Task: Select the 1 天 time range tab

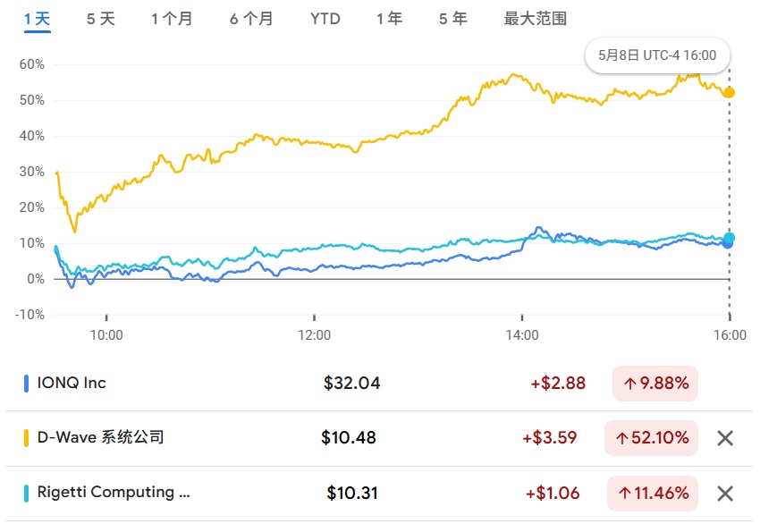Action: tap(38, 19)
